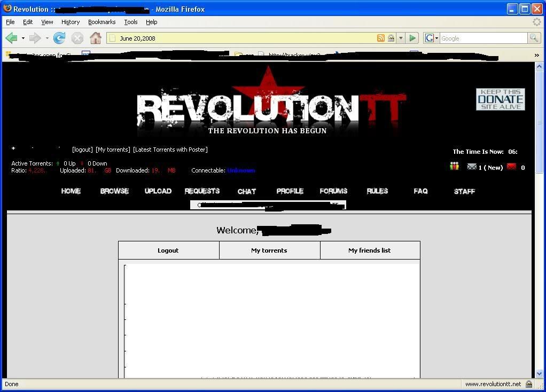This screenshot has width=546, height=392.
Task: Click the page icon in the address bar
Action: tap(113, 38)
